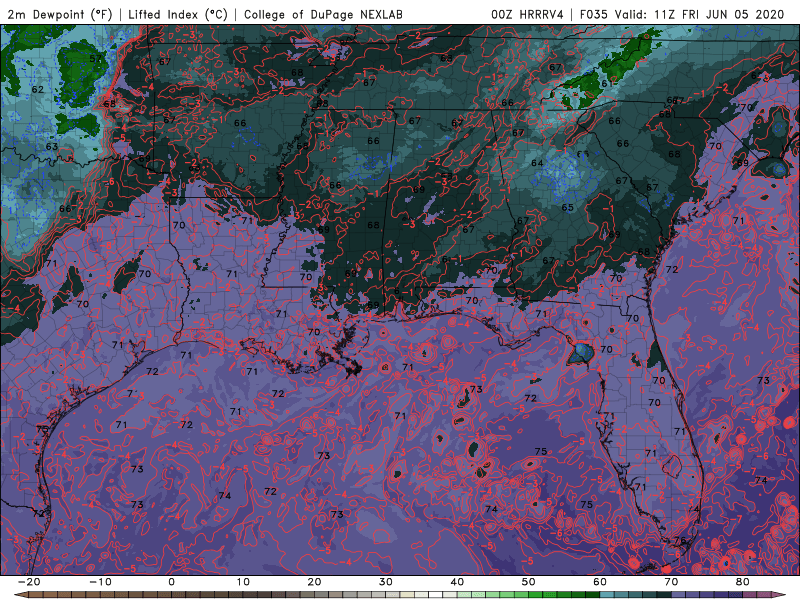
Task: Click the '76' dewpoint value near the Florida Keys
Action: tap(680, 540)
